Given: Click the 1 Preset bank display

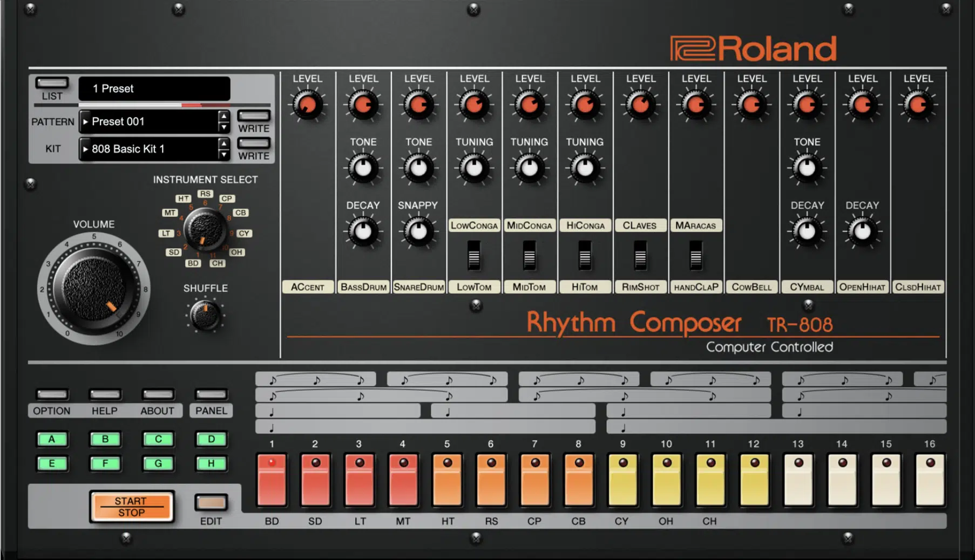Looking at the screenshot, I should pos(154,88).
